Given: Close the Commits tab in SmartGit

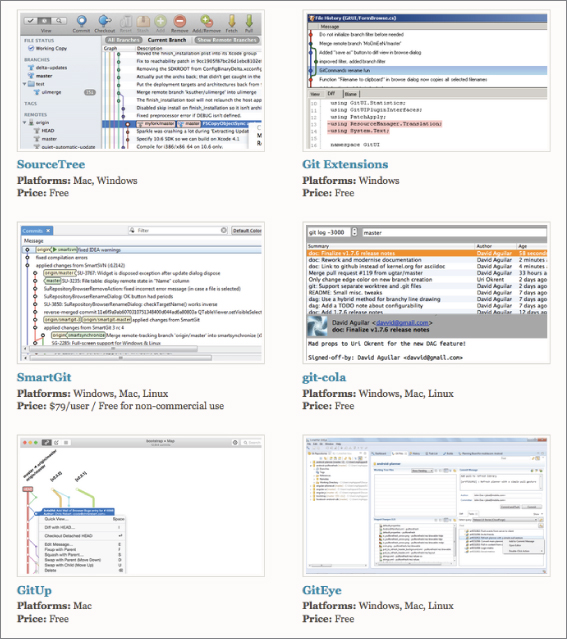Looking at the screenshot, I should [48, 231].
